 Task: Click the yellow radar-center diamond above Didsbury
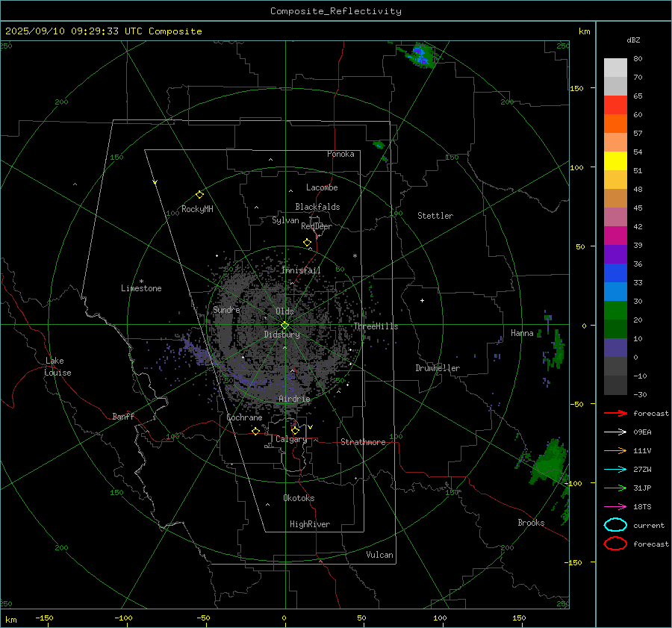(284, 326)
